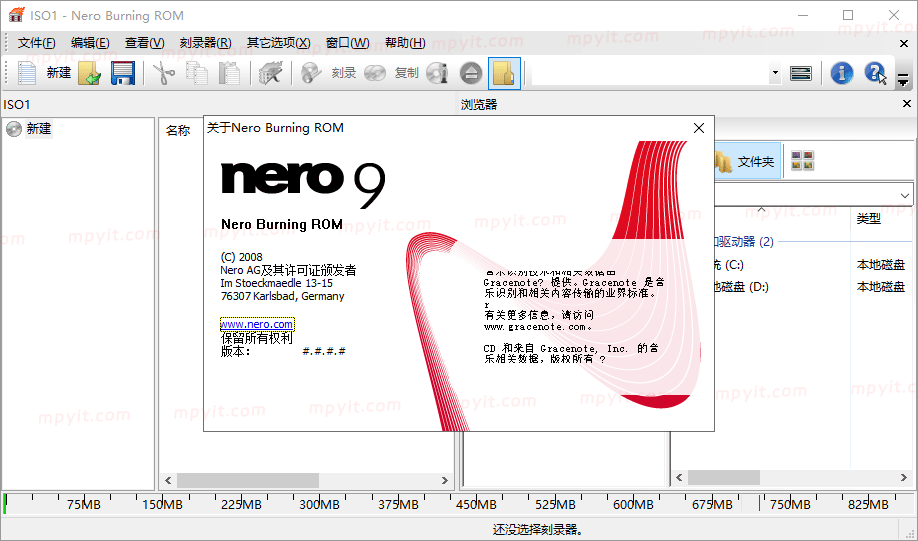The image size is (918, 541).
Task: Open the 查看(V) menu
Action: click(x=145, y=43)
